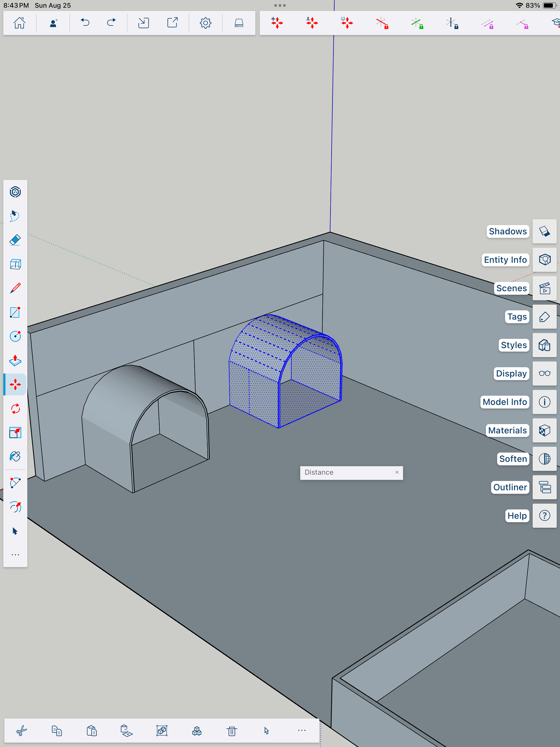Delete selection with trash icon

click(232, 731)
